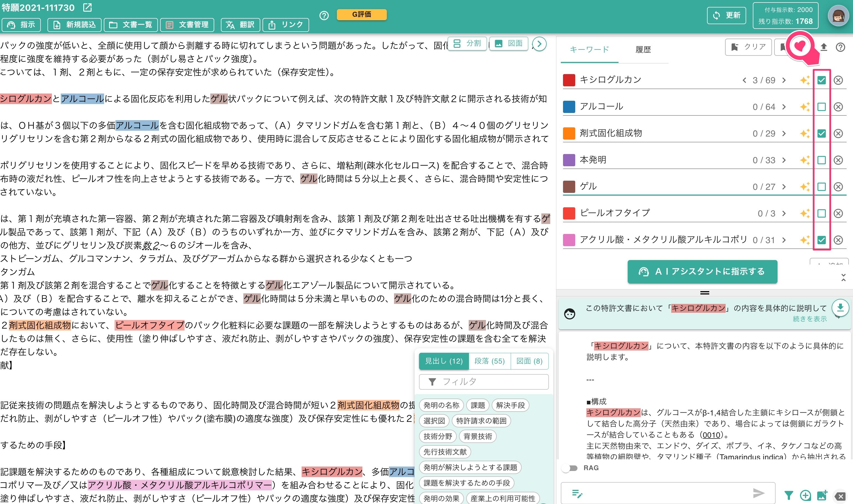
Task: Click the 指示 toolbar button
Action: point(21,25)
